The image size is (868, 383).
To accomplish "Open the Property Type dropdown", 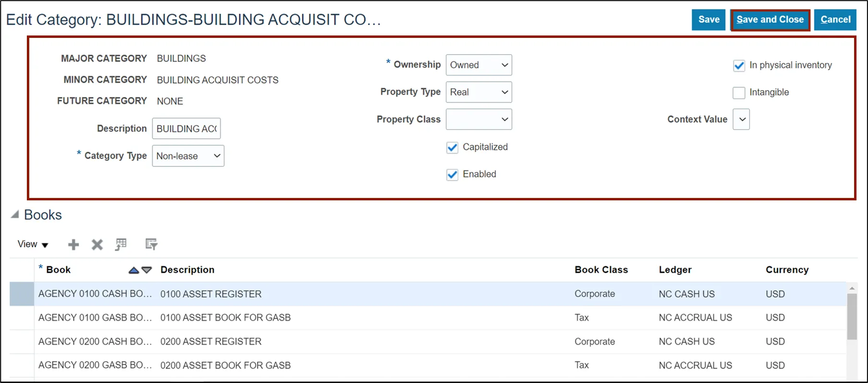I will click(x=479, y=92).
